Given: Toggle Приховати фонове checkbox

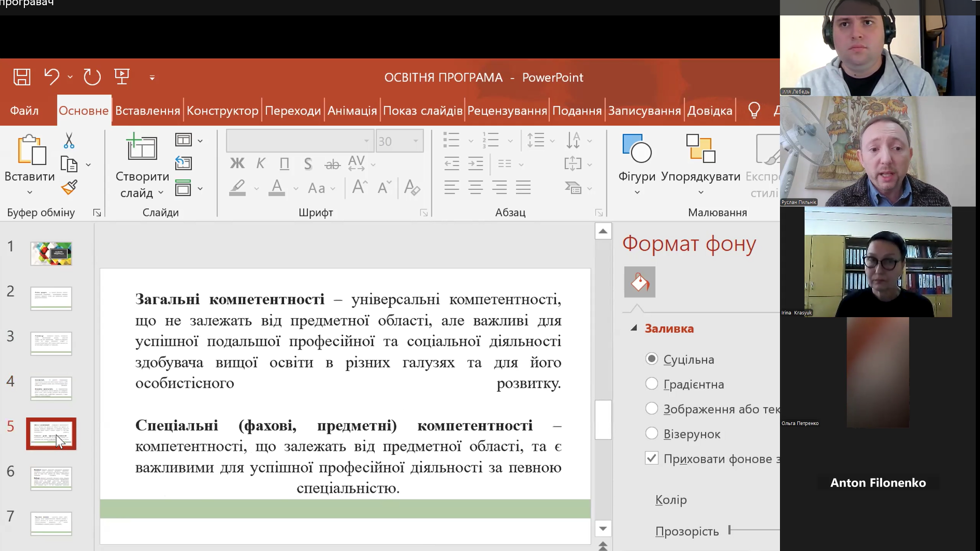Looking at the screenshot, I should (651, 458).
